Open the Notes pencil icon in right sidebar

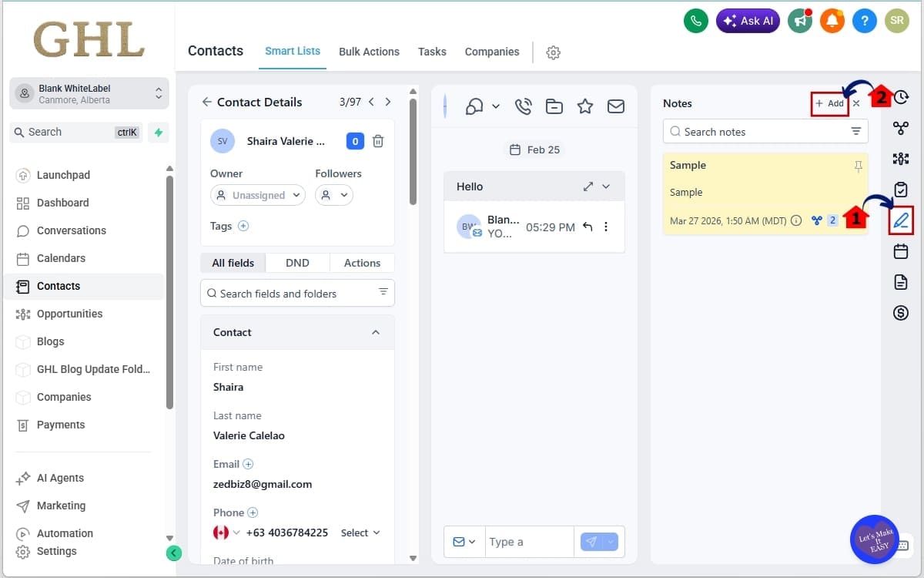click(x=901, y=220)
